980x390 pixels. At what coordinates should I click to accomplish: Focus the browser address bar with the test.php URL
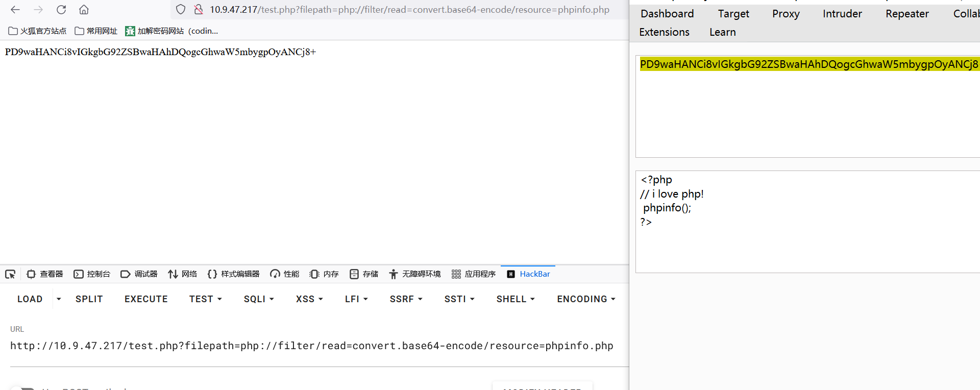click(409, 10)
